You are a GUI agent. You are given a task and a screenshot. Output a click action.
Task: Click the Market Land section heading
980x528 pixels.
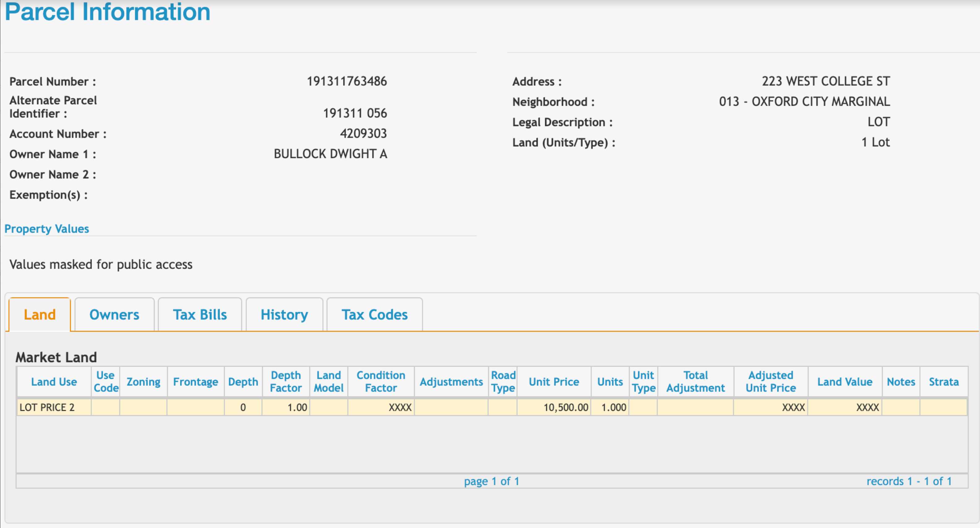[x=56, y=357]
